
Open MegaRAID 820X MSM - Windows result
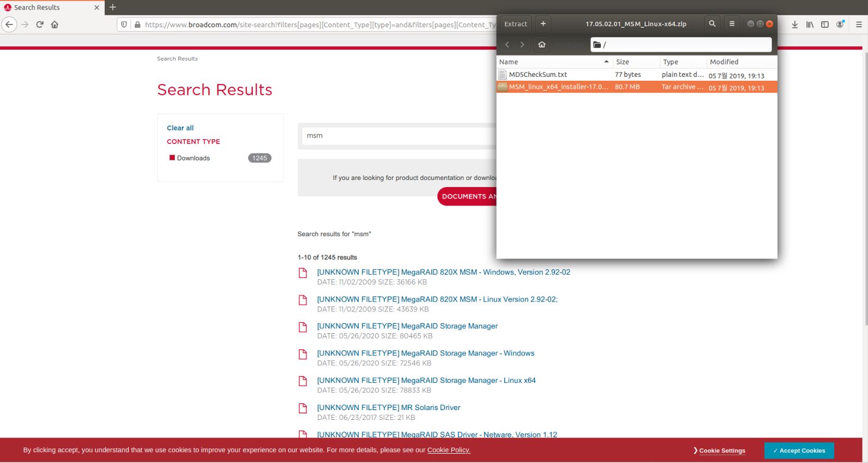(443, 272)
